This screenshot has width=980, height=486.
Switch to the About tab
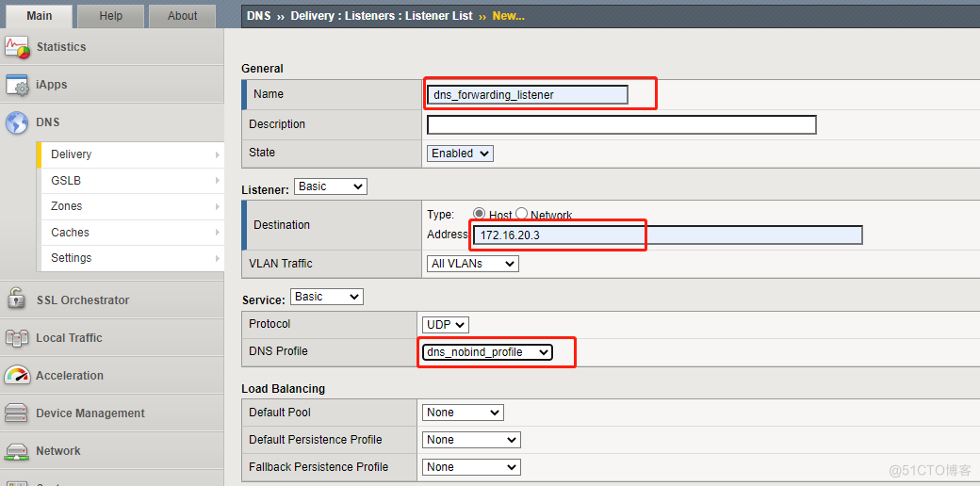click(183, 16)
